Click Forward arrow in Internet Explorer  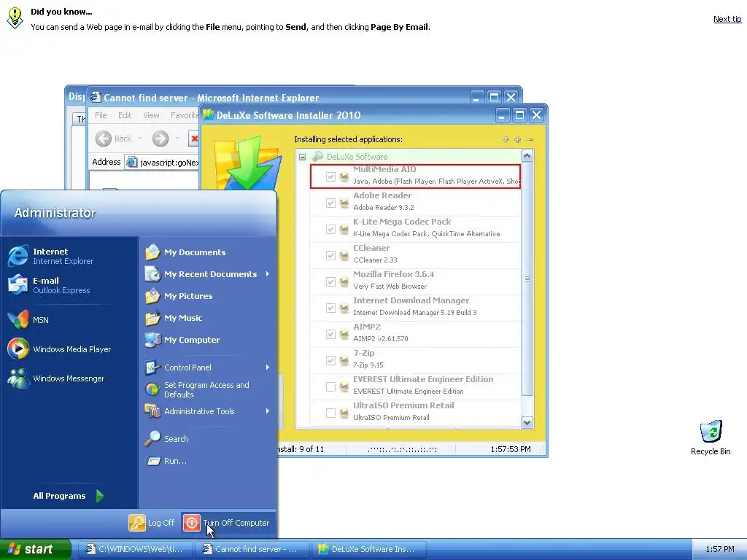pos(160,139)
